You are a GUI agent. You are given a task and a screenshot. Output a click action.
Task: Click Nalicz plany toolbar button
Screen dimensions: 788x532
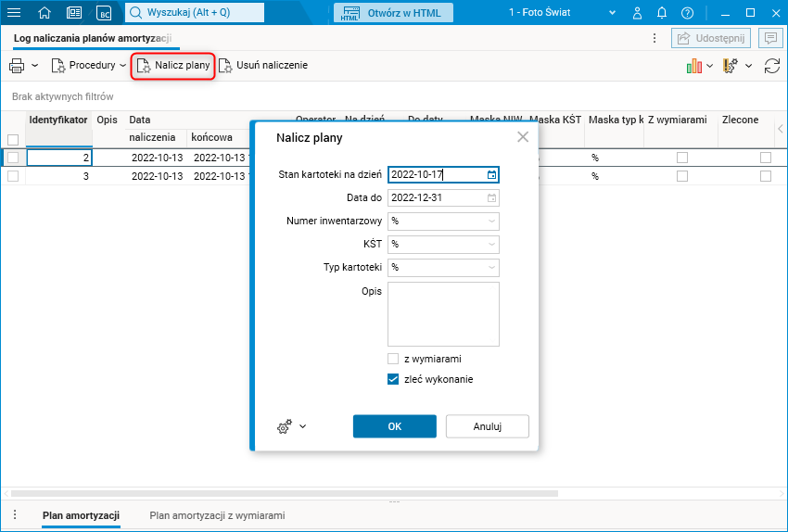click(x=173, y=65)
